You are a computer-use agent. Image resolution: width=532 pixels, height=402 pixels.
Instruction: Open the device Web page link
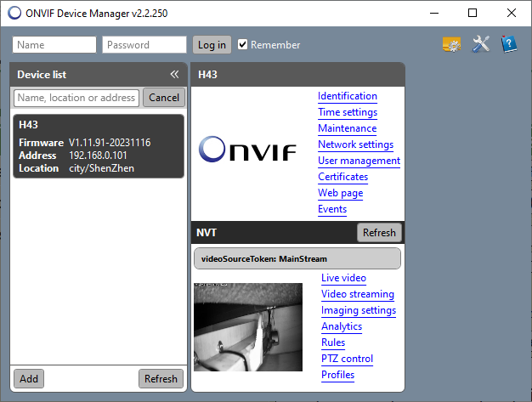click(x=340, y=193)
